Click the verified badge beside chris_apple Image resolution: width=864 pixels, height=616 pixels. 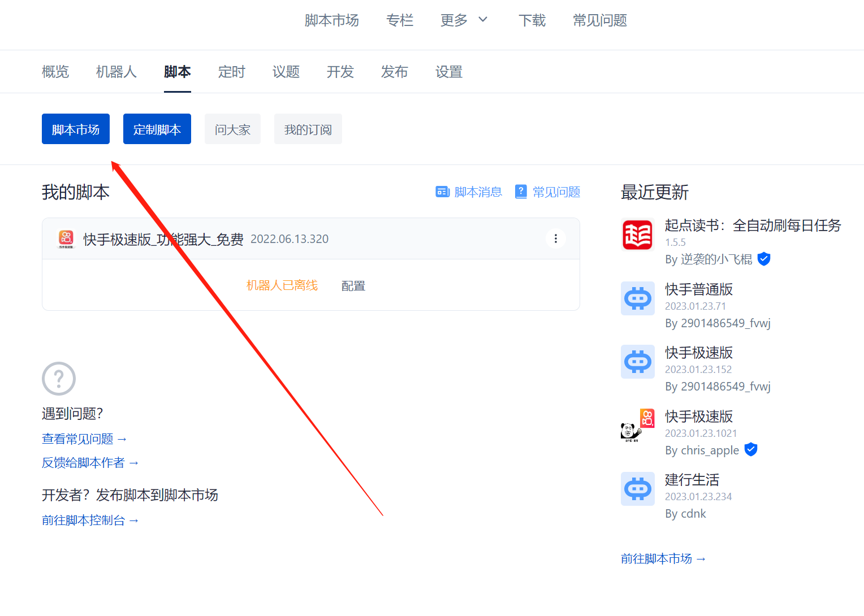tap(751, 449)
